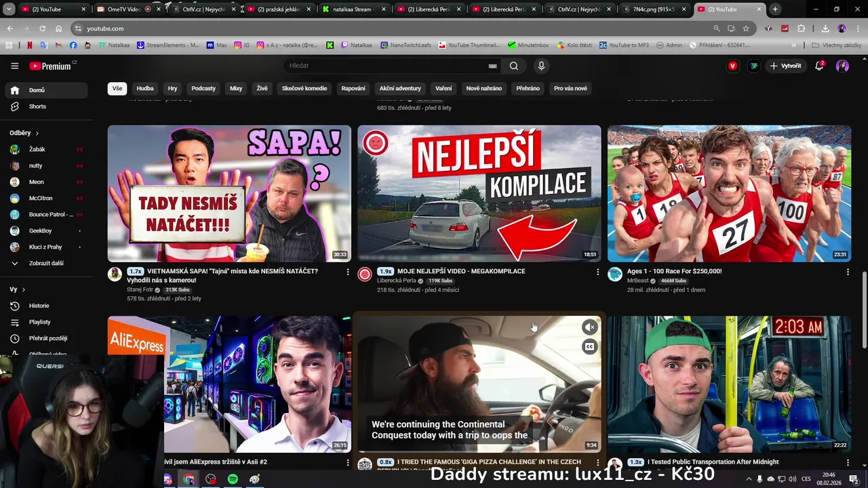Click the red V extension icon in YouTube header
The height and width of the screenshot is (488, 868).
[732, 66]
